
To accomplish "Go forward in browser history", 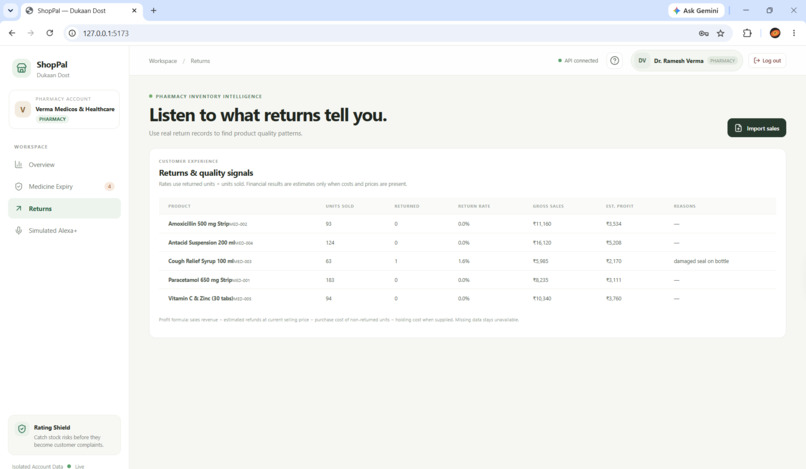I will click(31, 33).
